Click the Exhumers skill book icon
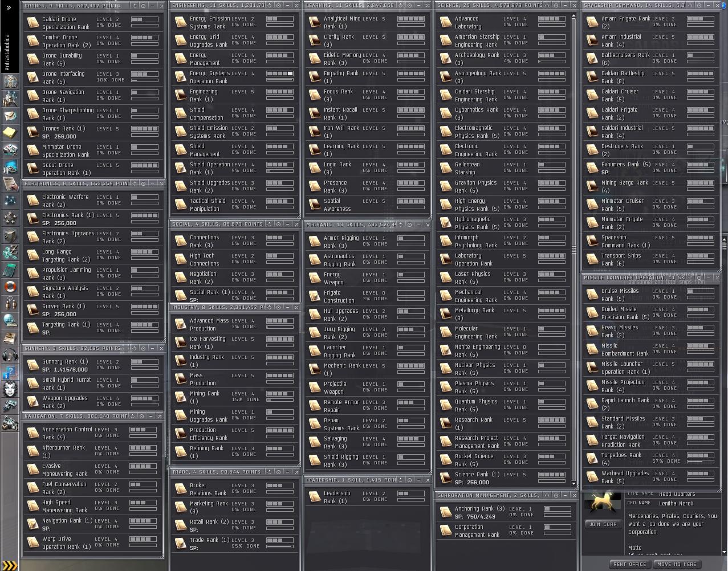 pyautogui.click(x=592, y=168)
